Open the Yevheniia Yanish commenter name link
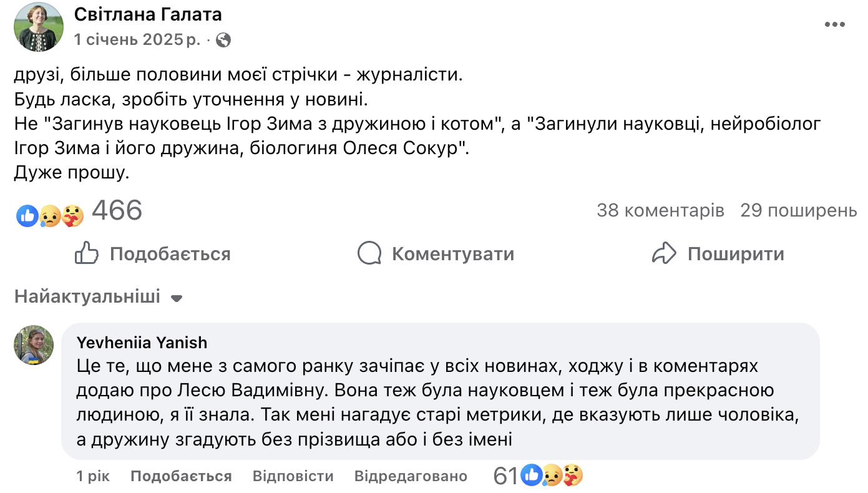Screen dimensions: 868x493 pos(142,342)
